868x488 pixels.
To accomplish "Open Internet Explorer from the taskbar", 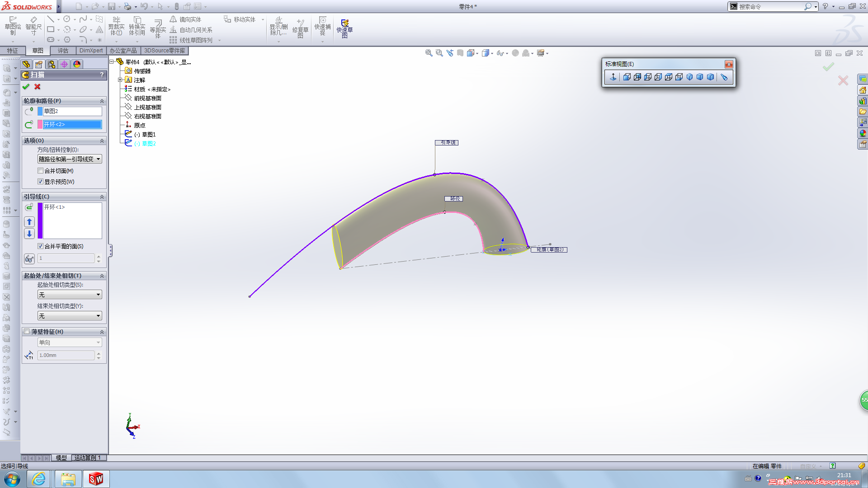I will coord(39,479).
